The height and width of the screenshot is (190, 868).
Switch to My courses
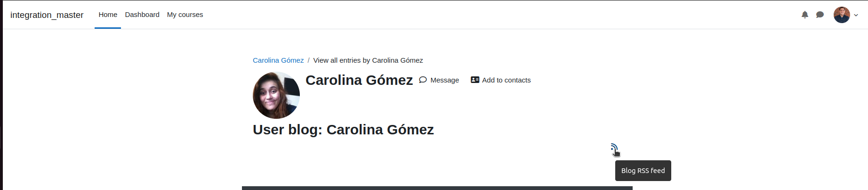pyautogui.click(x=185, y=15)
